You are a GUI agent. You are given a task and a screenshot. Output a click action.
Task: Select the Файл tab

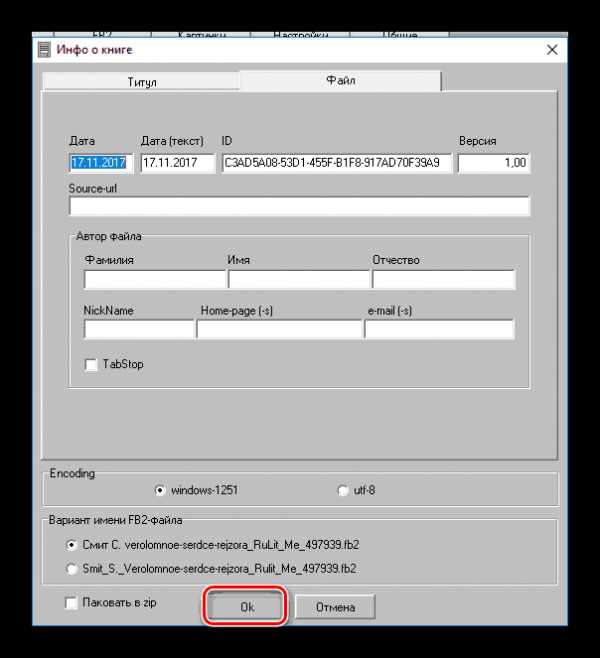tap(341, 80)
